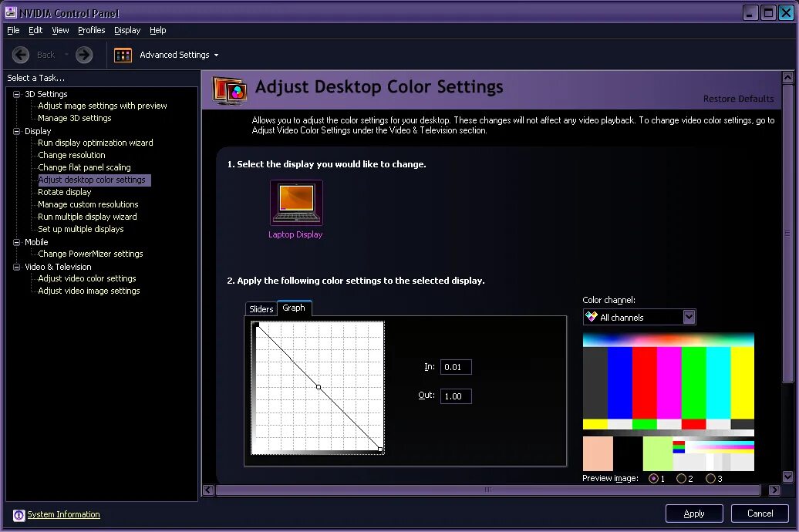Select Adjust video color settings
Screen dimensions: 799x532
tap(86, 279)
